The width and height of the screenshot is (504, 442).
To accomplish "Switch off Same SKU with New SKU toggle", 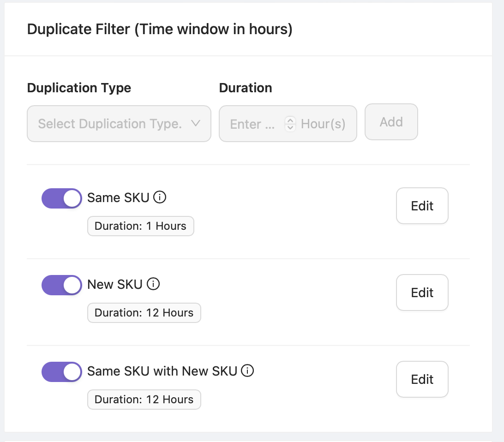I will point(62,372).
